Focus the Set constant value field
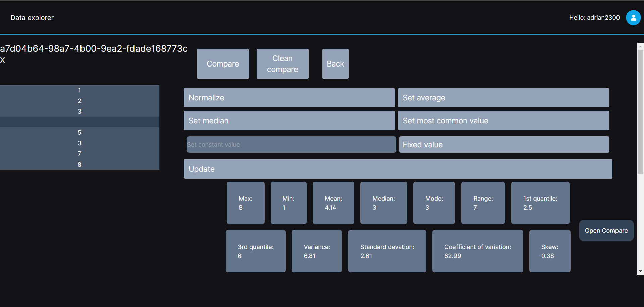644x307 pixels. pos(291,145)
